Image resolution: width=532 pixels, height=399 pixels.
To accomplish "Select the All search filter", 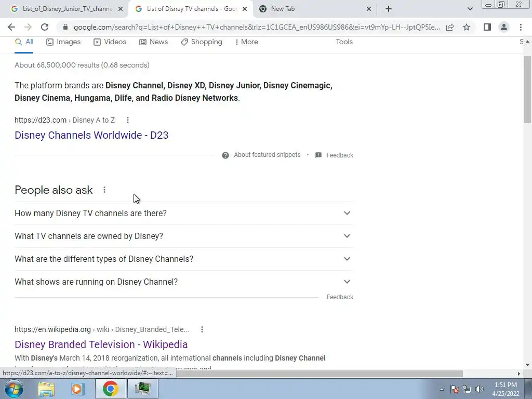I will click(x=24, y=42).
